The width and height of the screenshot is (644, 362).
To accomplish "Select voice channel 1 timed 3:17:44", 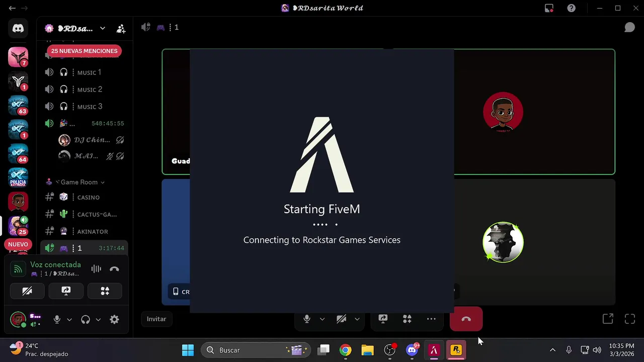I will tap(84, 248).
